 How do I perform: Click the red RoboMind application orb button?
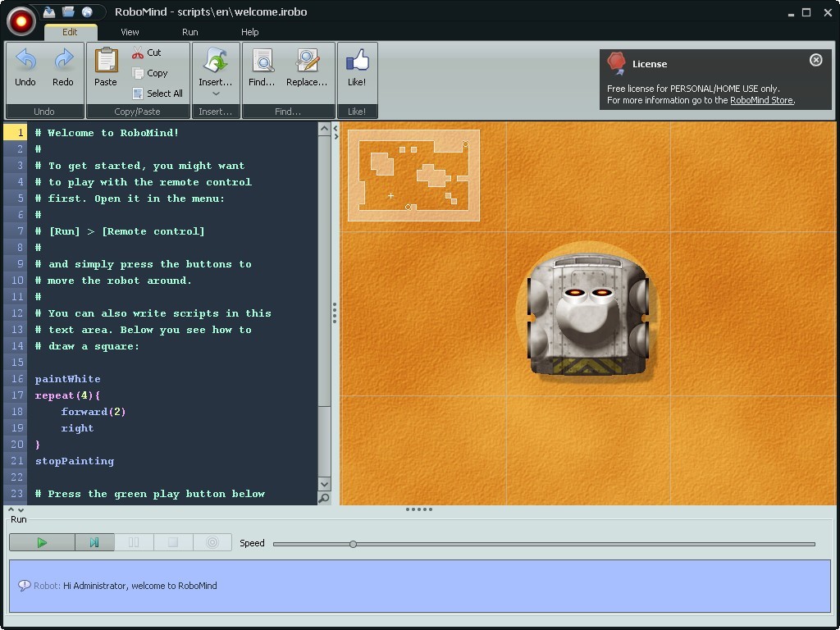coord(21,21)
